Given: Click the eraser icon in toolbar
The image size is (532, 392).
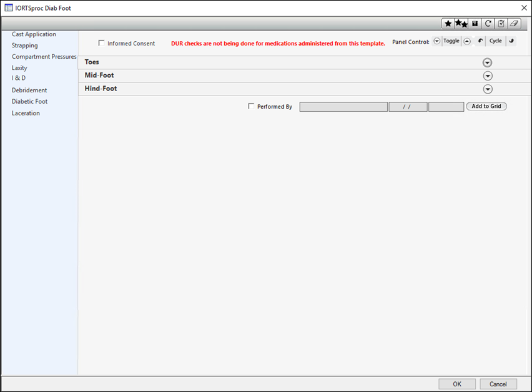Looking at the screenshot, I should click(514, 24).
